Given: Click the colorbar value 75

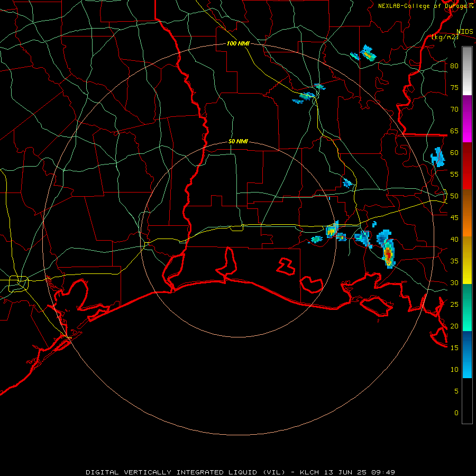Looking at the screenshot, I should pos(454,87).
